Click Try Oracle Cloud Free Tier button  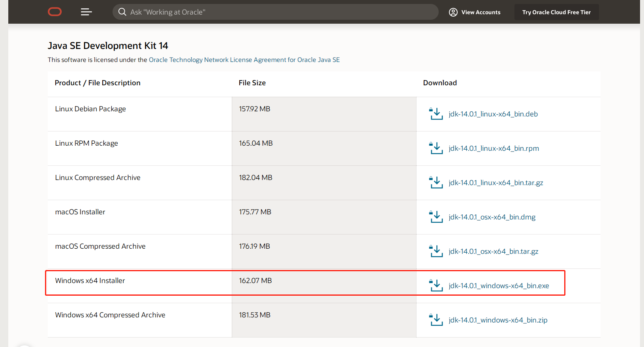click(556, 12)
